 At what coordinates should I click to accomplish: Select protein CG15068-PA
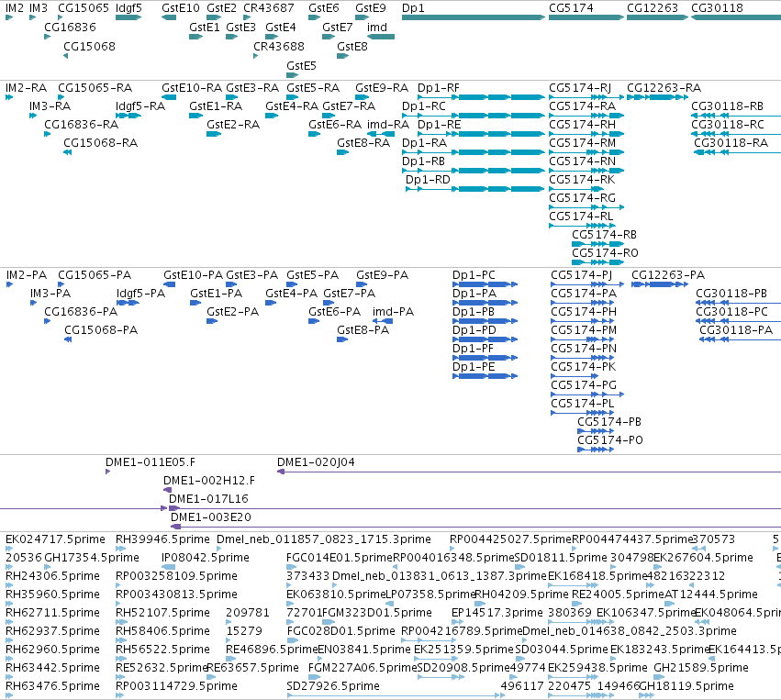pyautogui.click(x=68, y=339)
